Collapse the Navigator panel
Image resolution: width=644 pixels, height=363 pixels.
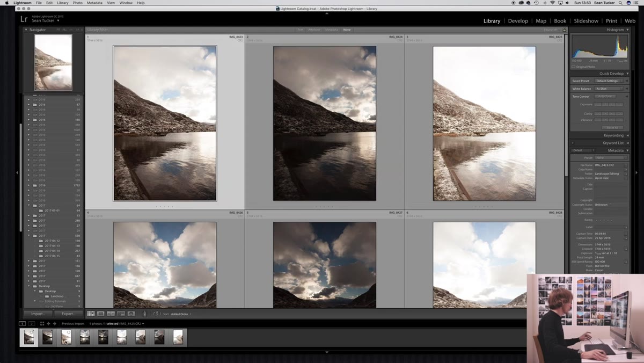(26, 30)
